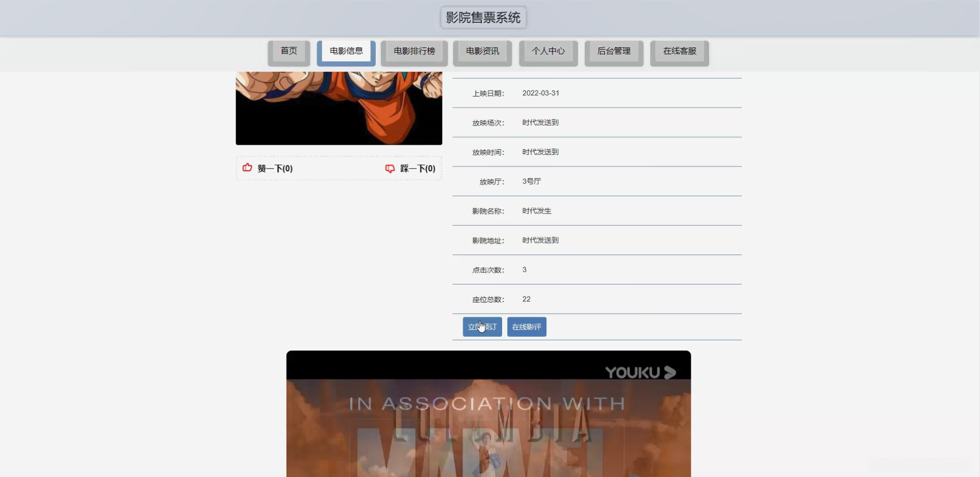Click the 放映场次 value 时代发送到
980x477 pixels.
click(x=541, y=123)
